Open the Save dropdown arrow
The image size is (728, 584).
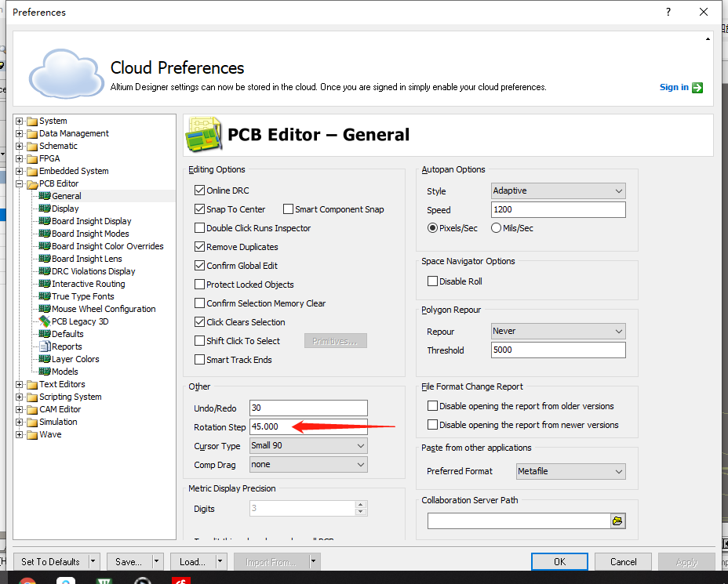point(157,562)
